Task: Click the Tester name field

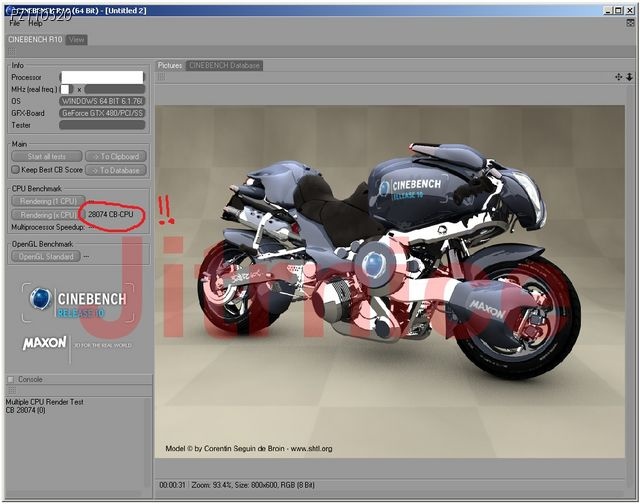Action: point(102,125)
